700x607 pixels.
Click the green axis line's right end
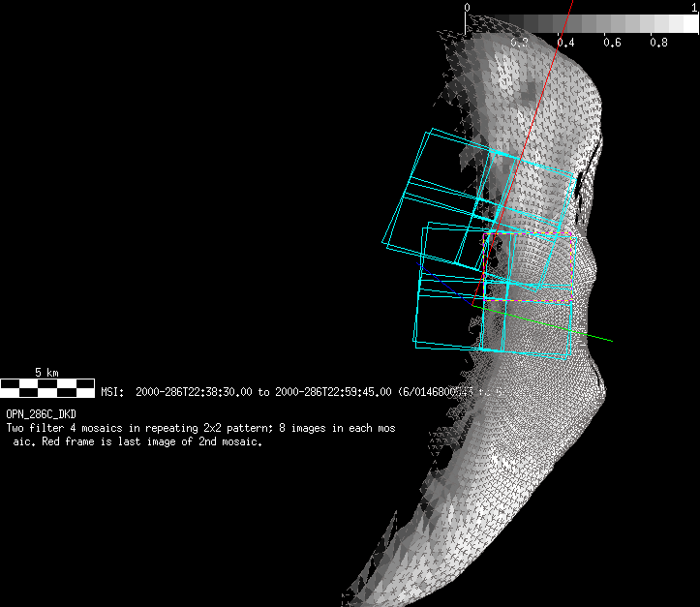608,340
